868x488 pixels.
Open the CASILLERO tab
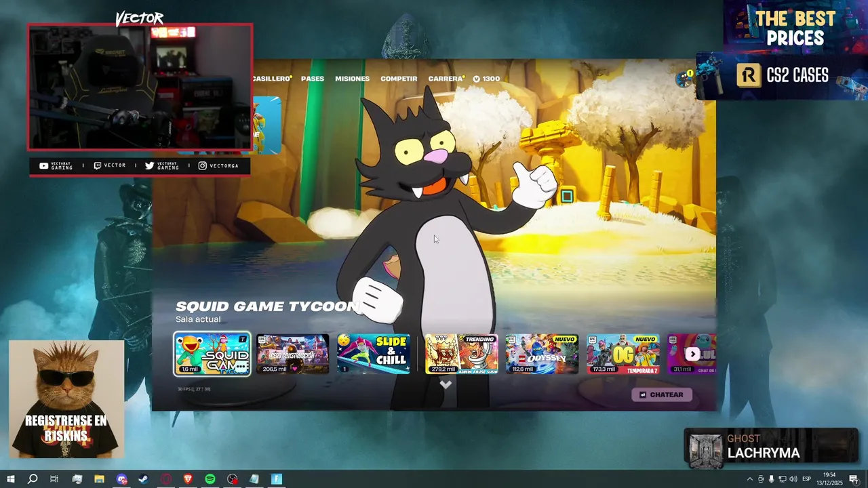pyautogui.click(x=272, y=79)
